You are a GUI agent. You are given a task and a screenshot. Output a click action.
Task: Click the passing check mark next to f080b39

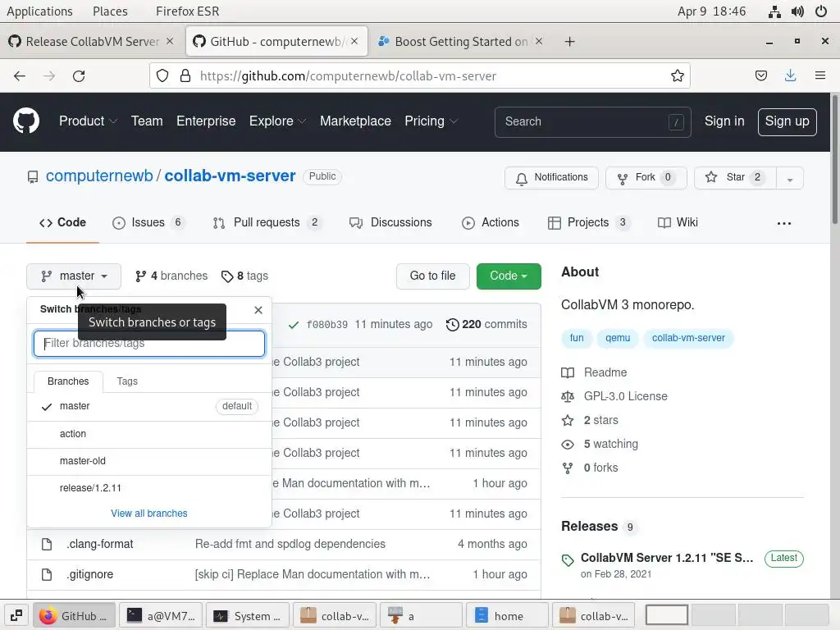pyautogui.click(x=293, y=325)
